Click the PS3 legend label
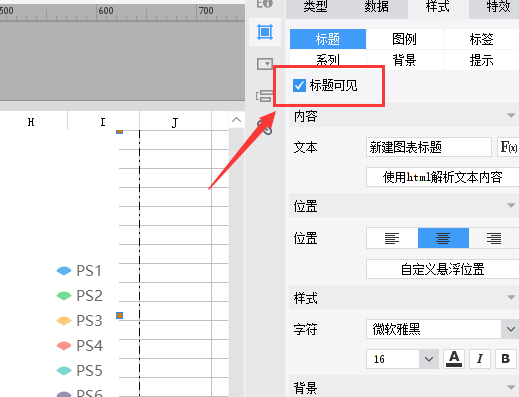The width and height of the screenshot is (519, 397). [89, 321]
